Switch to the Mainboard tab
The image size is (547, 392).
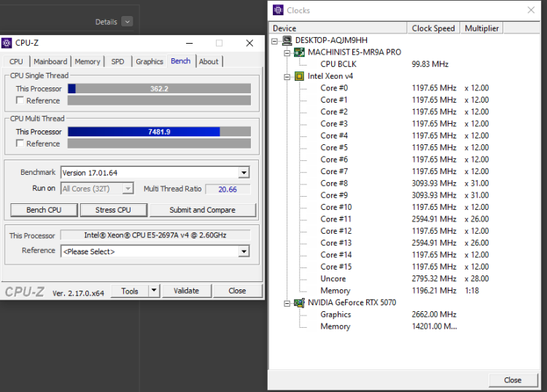(50, 61)
